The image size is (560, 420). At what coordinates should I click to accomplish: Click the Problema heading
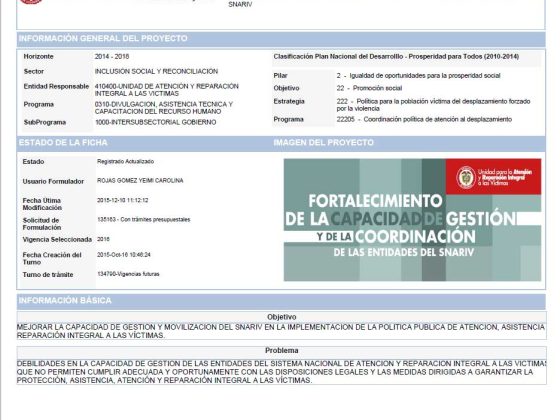pos(281,350)
